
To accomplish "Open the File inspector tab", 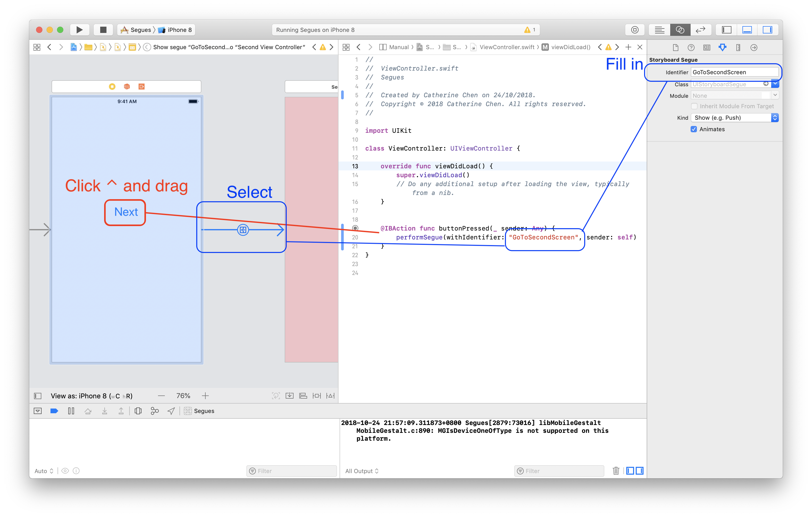I will (x=675, y=48).
